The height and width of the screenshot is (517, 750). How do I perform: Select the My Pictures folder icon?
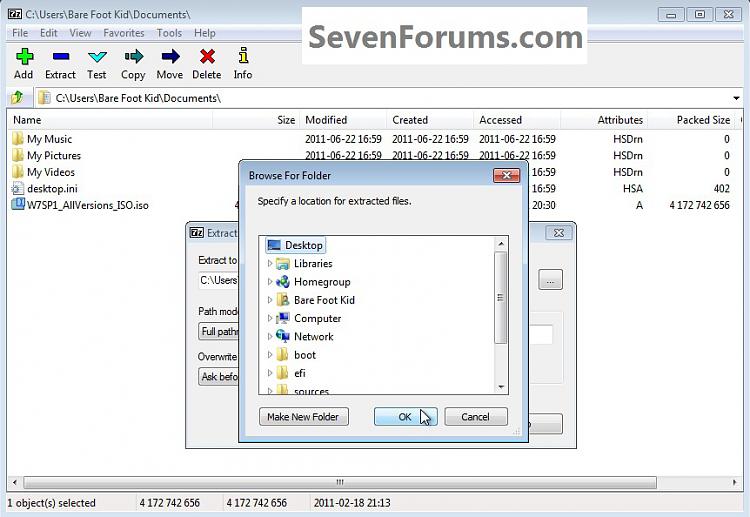tap(18, 155)
